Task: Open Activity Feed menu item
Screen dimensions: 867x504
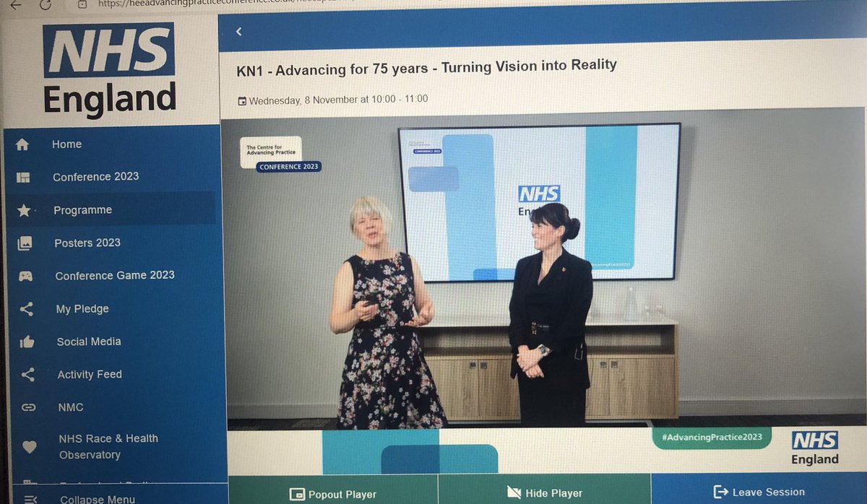Action: pos(90,375)
